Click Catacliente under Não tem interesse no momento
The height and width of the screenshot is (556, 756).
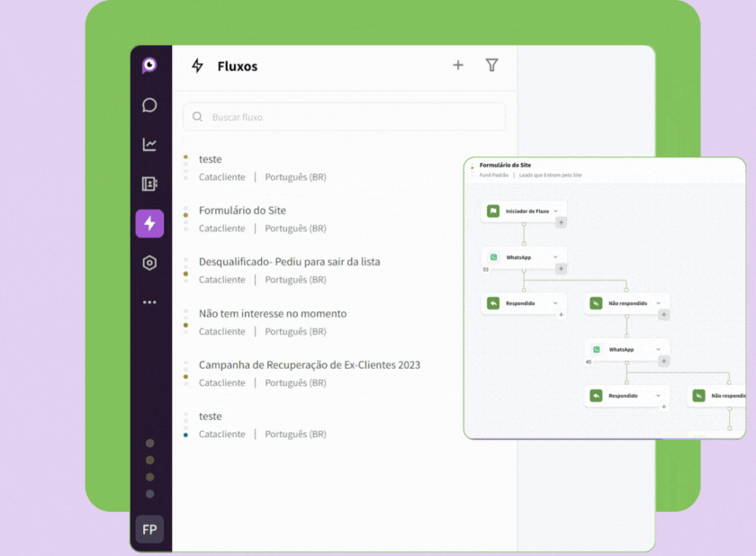coord(221,331)
